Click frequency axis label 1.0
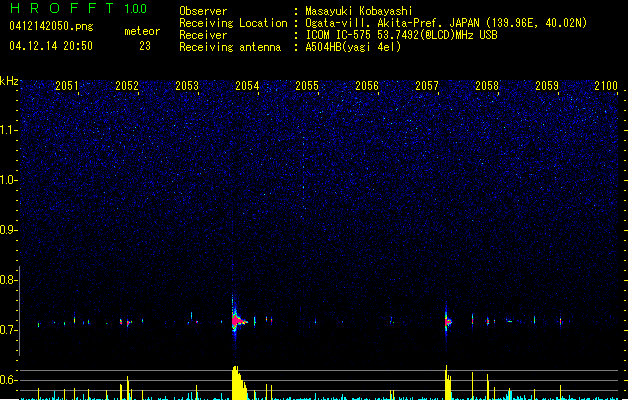Viewport: 629px width, 400px height. (x=8, y=180)
